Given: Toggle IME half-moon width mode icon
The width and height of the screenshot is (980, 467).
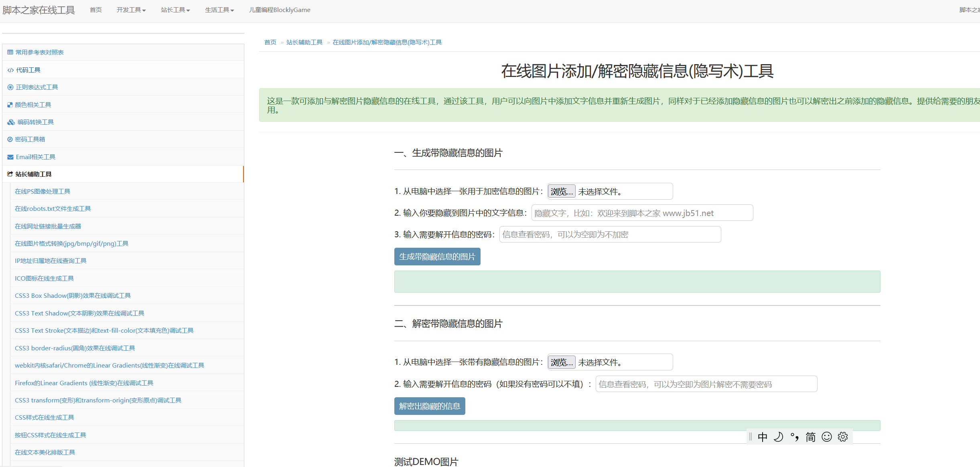Looking at the screenshot, I should (778, 437).
